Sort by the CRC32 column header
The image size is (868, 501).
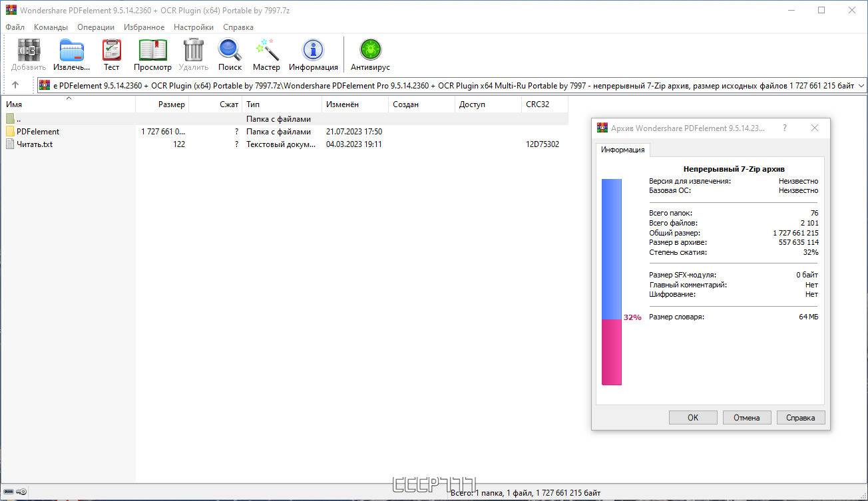[x=545, y=104]
